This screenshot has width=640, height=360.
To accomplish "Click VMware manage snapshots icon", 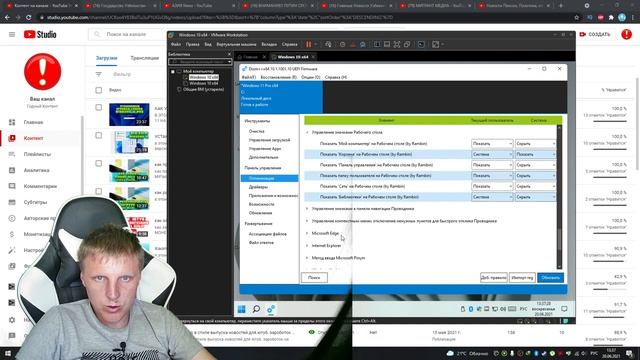I will pyautogui.click(x=362, y=44).
